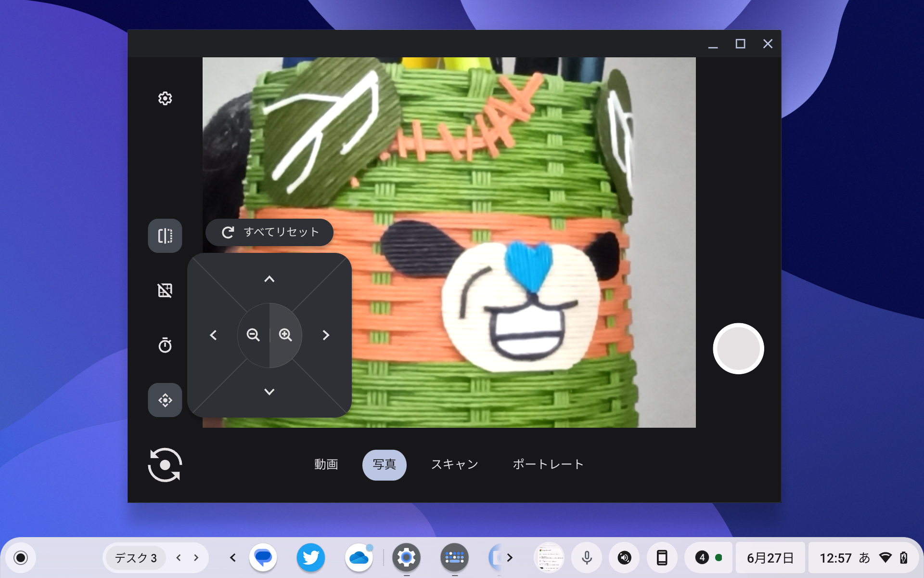924x578 pixels.
Task: Enable the grid overlay
Action: point(165,290)
